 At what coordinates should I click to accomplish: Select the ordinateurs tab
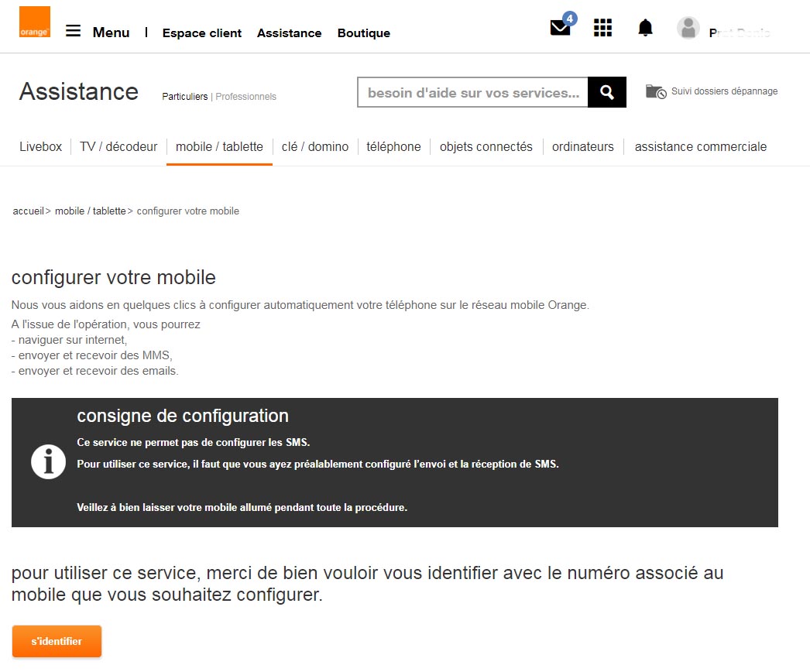[x=582, y=146]
